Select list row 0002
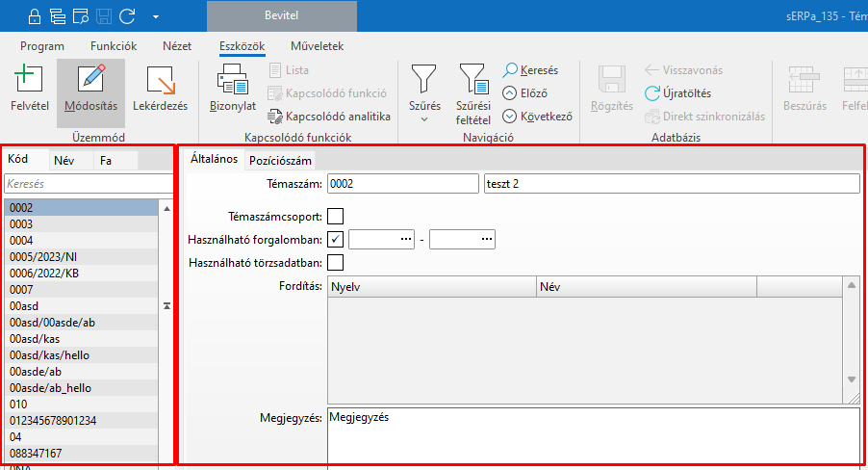This screenshot has height=470, width=868. (x=82, y=208)
